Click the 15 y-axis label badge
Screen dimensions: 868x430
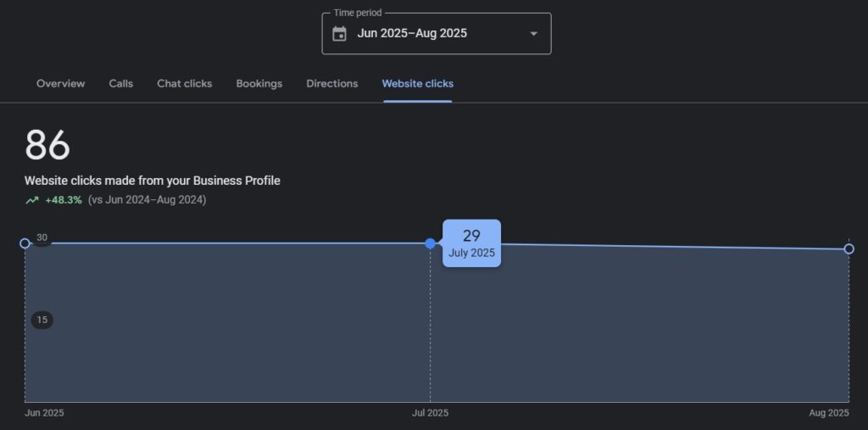pyautogui.click(x=42, y=320)
